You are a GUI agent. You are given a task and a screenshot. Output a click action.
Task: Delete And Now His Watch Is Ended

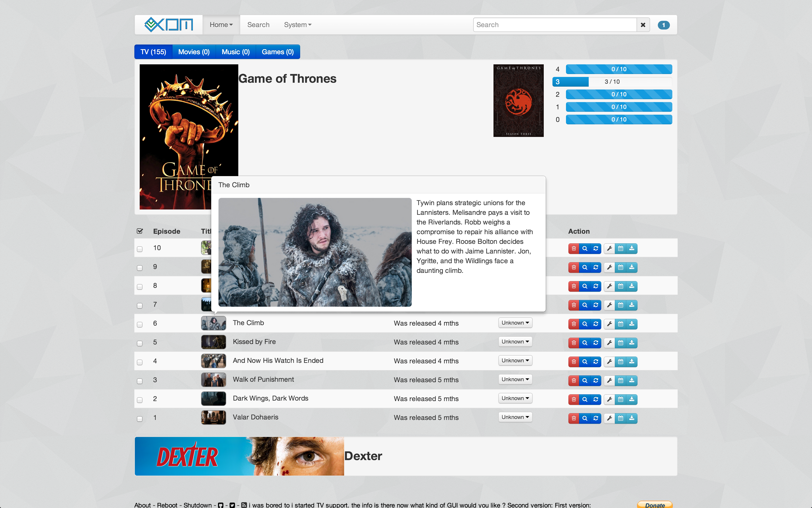[574, 361]
